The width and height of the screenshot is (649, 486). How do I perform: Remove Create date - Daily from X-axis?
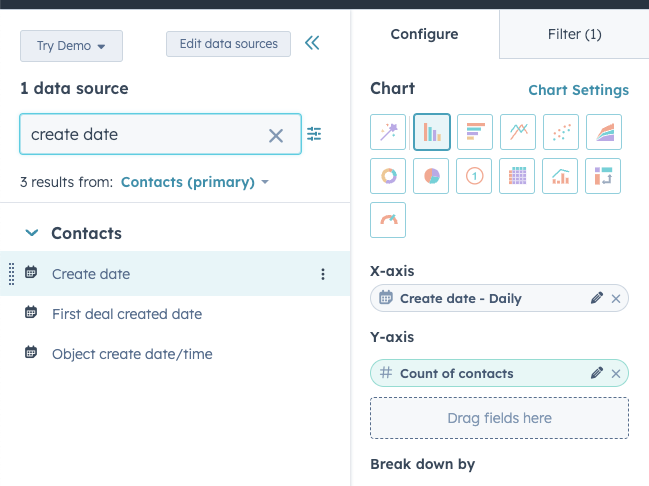tap(616, 298)
